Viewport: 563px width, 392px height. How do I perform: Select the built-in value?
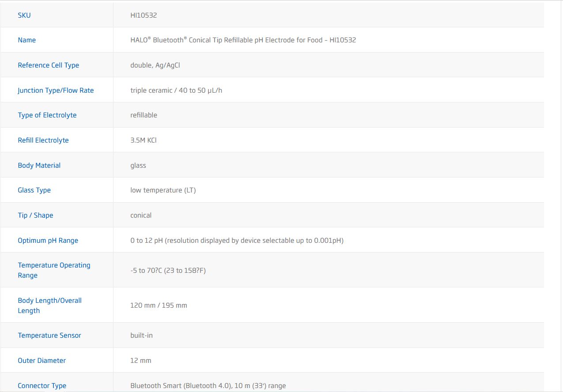[x=141, y=335]
